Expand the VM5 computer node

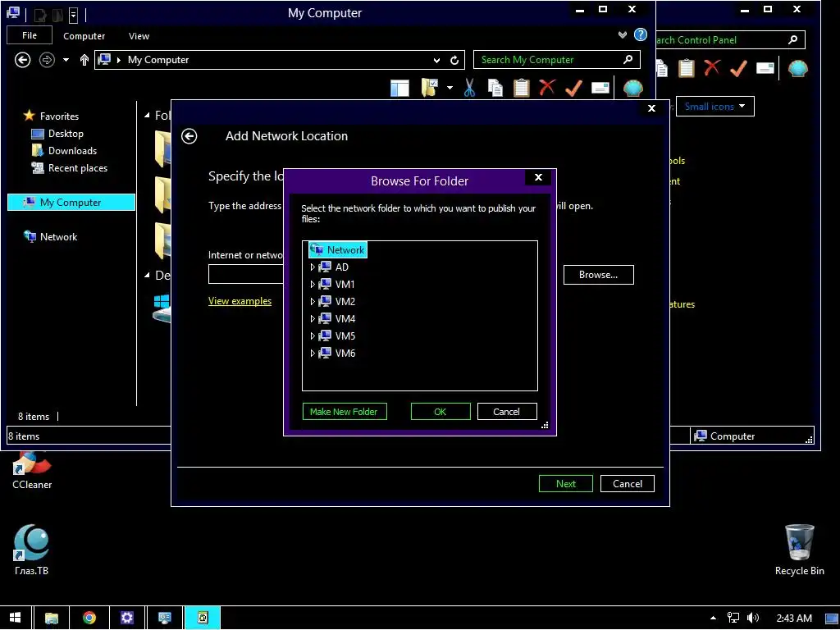tap(313, 336)
